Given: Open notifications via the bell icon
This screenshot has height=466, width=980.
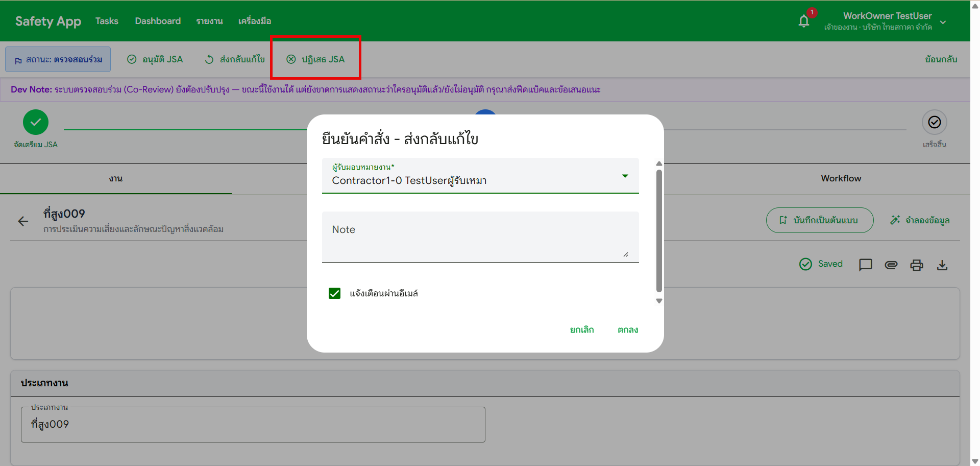Looking at the screenshot, I should (803, 20).
